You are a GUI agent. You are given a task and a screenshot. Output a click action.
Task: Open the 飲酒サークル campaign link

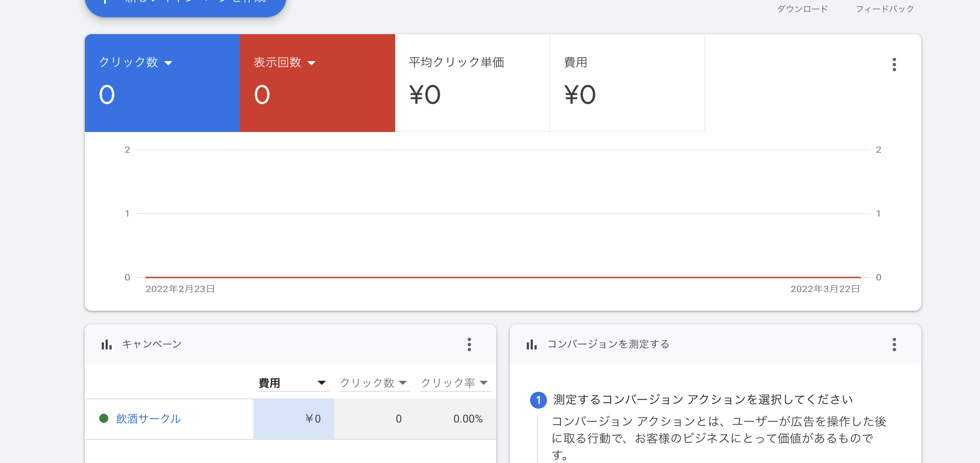pos(148,419)
